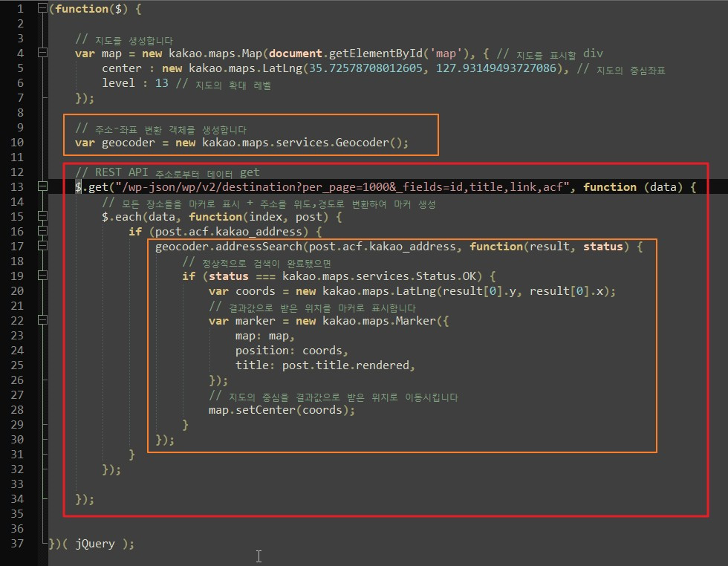Click kakao.maps.services.Geocoder() on line 10
The width and height of the screenshot is (728, 566).
[x=305, y=143]
